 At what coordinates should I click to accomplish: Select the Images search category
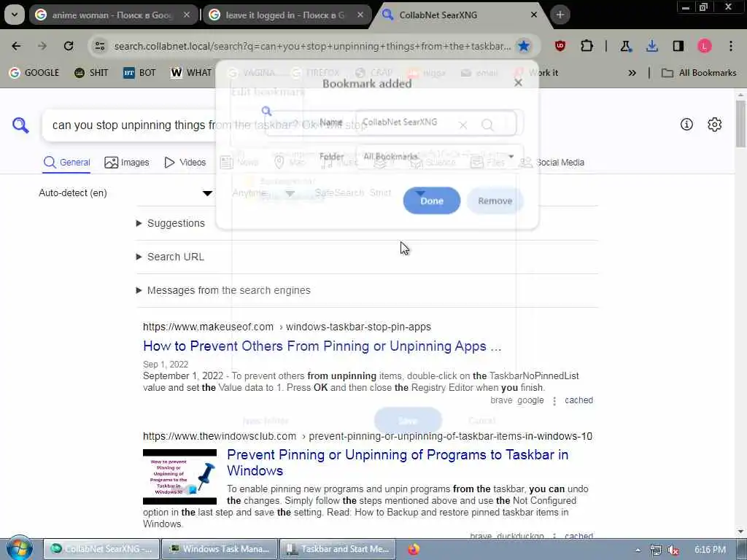(x=127, y=163)
